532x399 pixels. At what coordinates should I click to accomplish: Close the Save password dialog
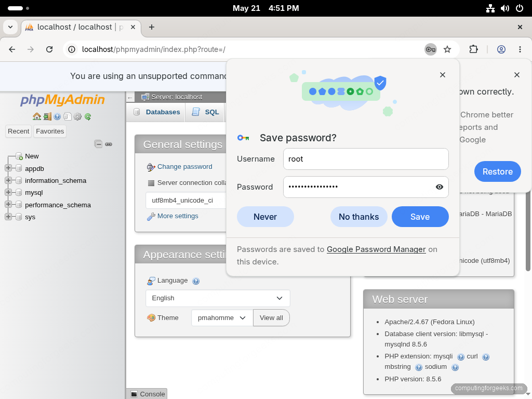coord(443,75)
